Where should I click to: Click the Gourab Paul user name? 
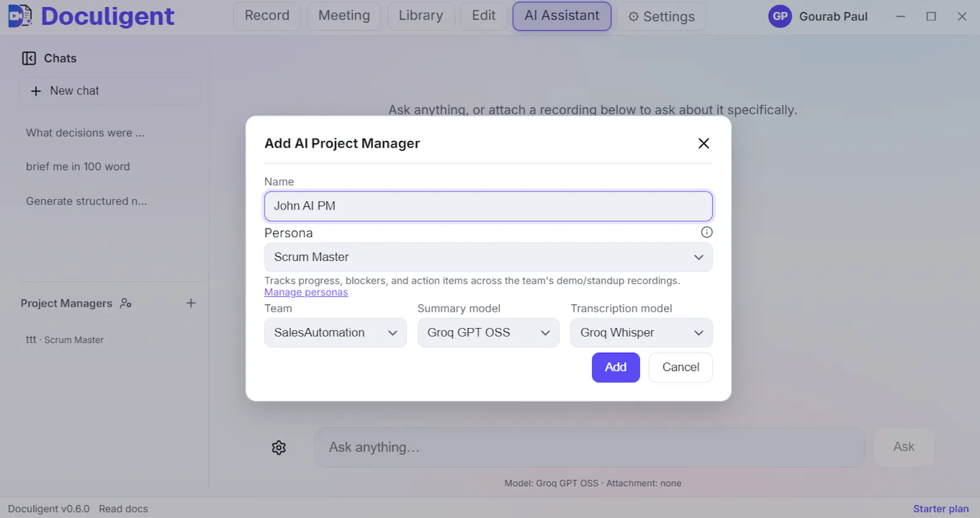(x=833, y=17)
